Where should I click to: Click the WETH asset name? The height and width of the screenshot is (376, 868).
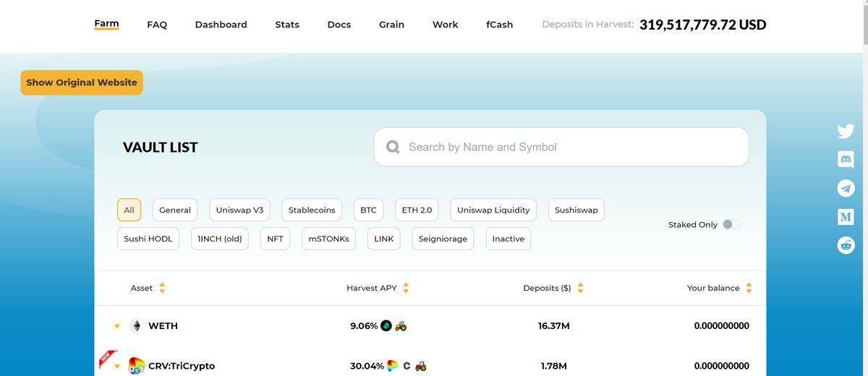[163, 326]
